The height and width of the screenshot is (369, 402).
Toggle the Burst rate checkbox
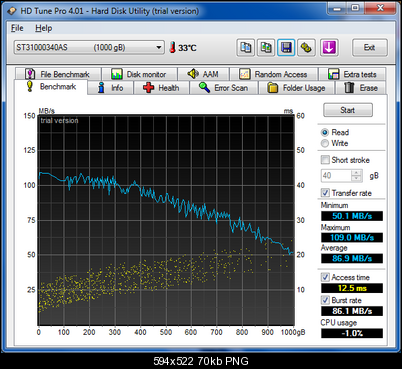(x=325, y=300)
